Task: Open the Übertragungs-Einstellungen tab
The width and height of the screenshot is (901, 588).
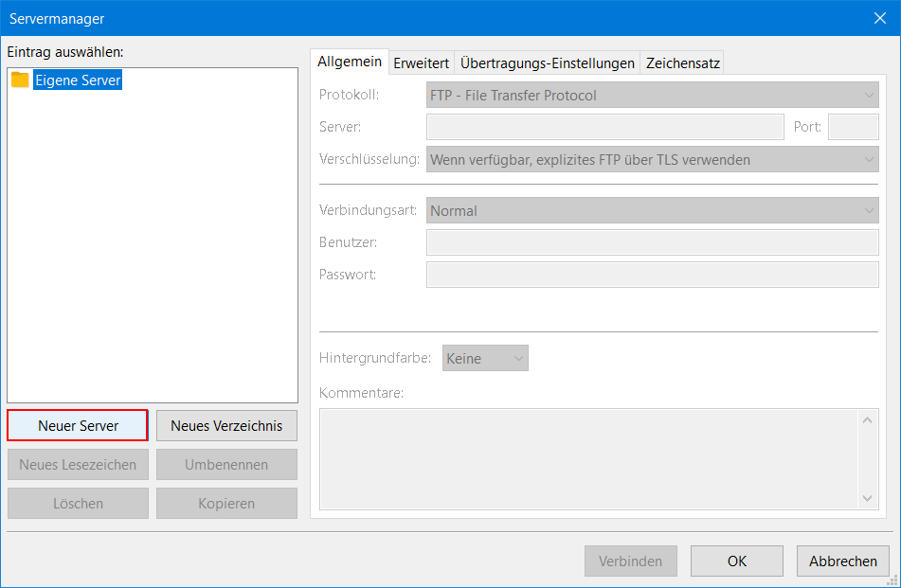Action: click(547, 63)
